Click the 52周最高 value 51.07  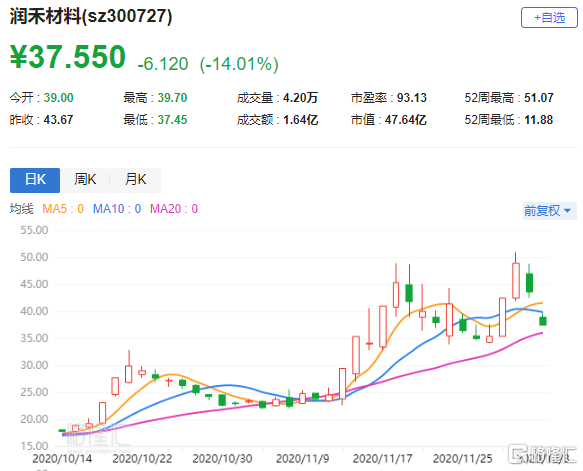[x=539, y=98]
